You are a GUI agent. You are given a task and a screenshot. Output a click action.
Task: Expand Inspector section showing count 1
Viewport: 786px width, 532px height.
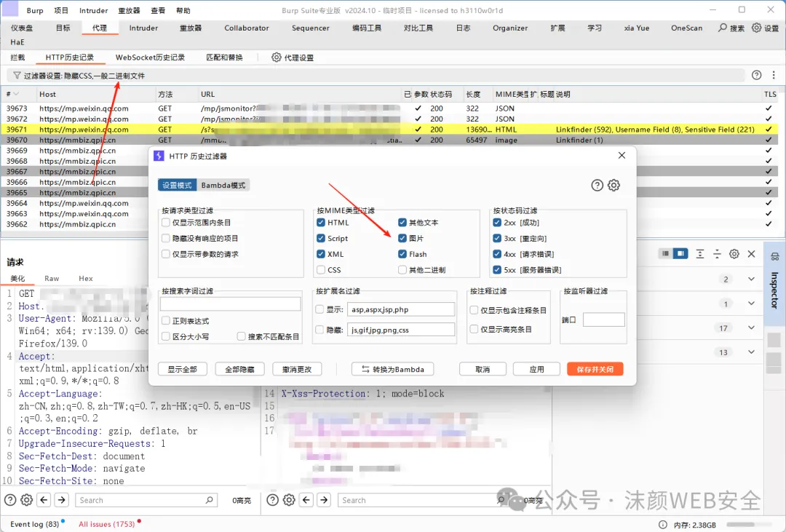pos(751,303)
